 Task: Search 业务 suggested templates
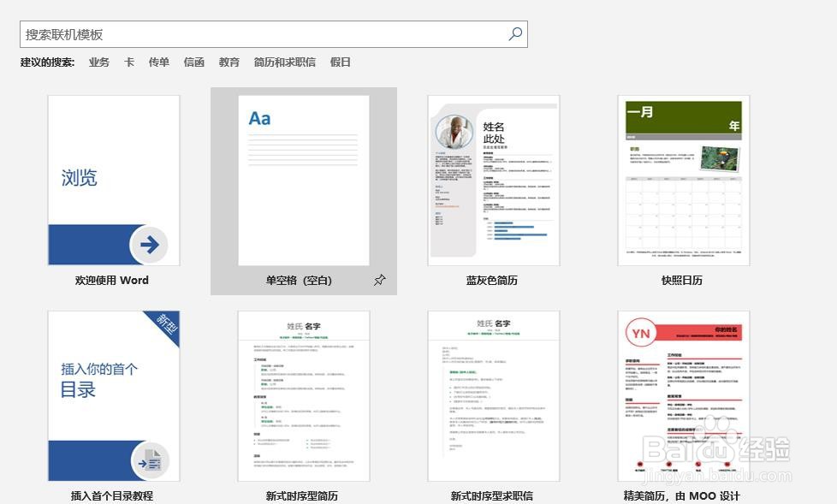coord(98,62)
